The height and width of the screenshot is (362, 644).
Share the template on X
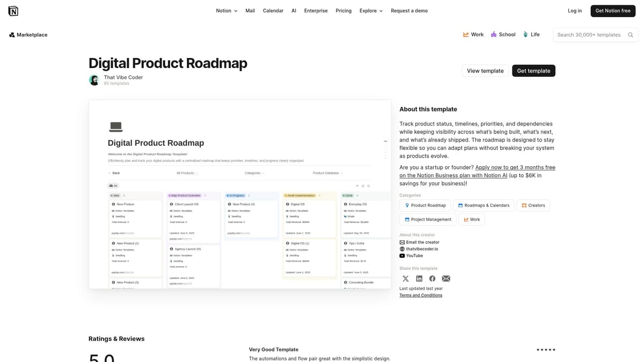(406, 278)
